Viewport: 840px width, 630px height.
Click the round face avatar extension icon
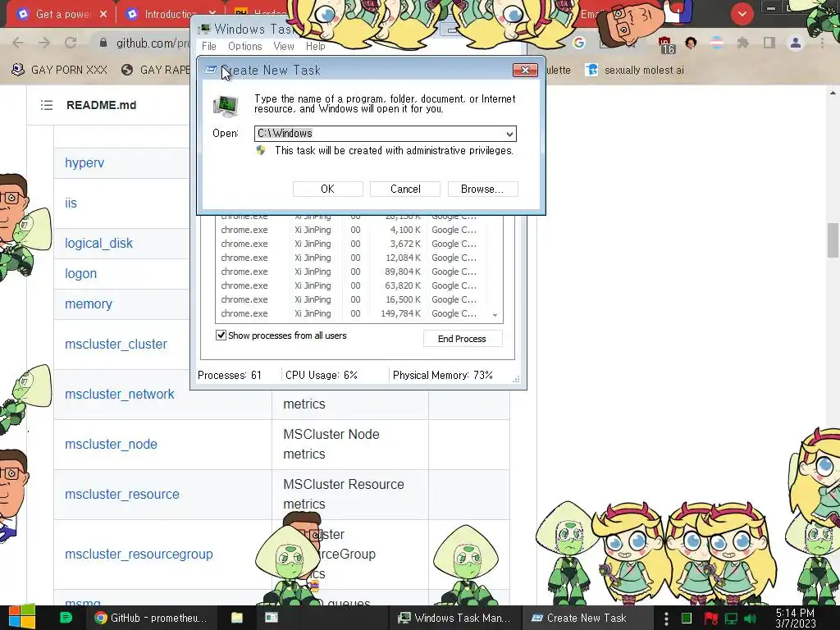(x=691, y=43)
